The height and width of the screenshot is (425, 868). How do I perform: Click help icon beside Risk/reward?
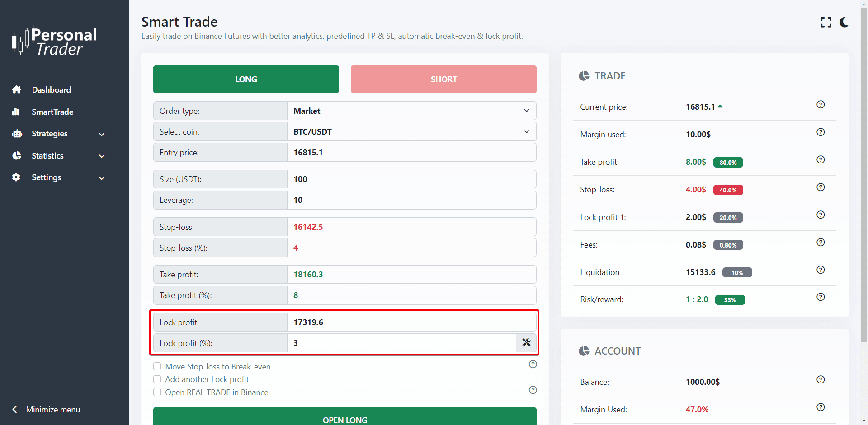pos(821,297)
